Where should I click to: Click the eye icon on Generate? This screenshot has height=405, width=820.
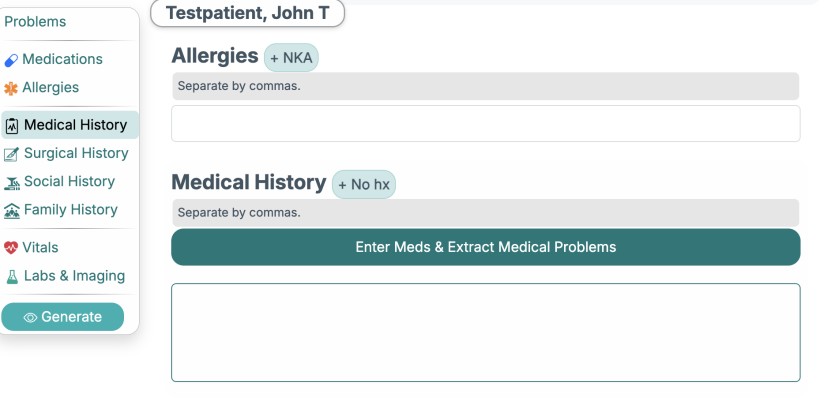click(30, 317)
